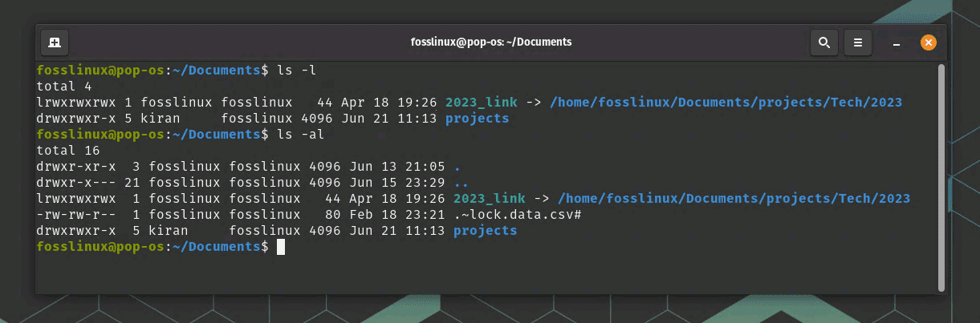Open the terminal search tool
Screen dimensions: 980x323
point(824,42)
